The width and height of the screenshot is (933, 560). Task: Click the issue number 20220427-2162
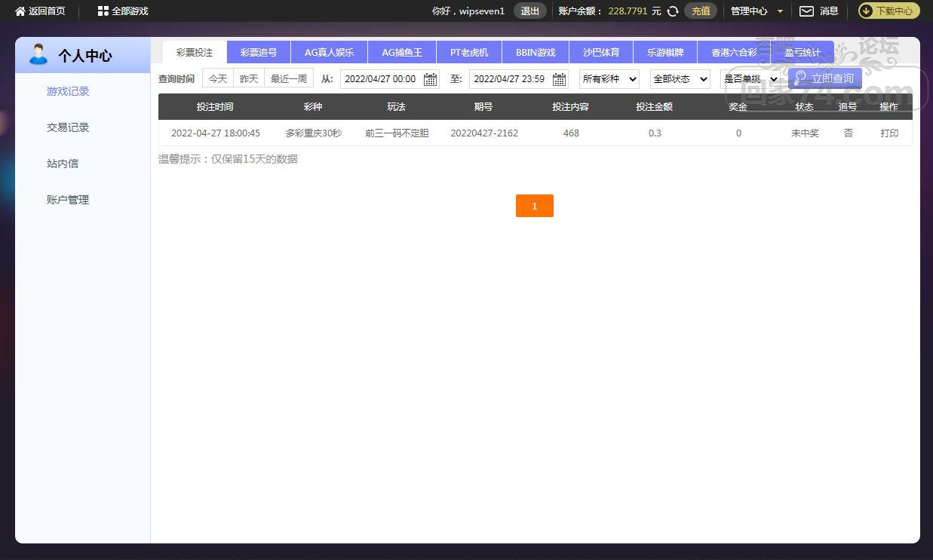click(484, 133)
